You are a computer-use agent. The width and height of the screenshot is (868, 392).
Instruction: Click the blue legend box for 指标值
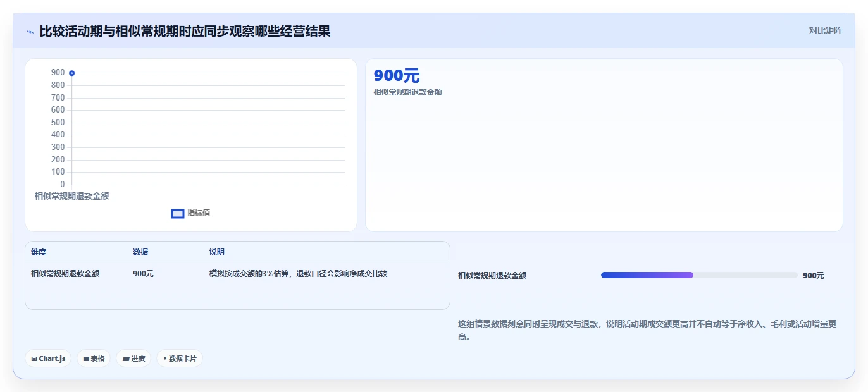[x=178, y=214]
